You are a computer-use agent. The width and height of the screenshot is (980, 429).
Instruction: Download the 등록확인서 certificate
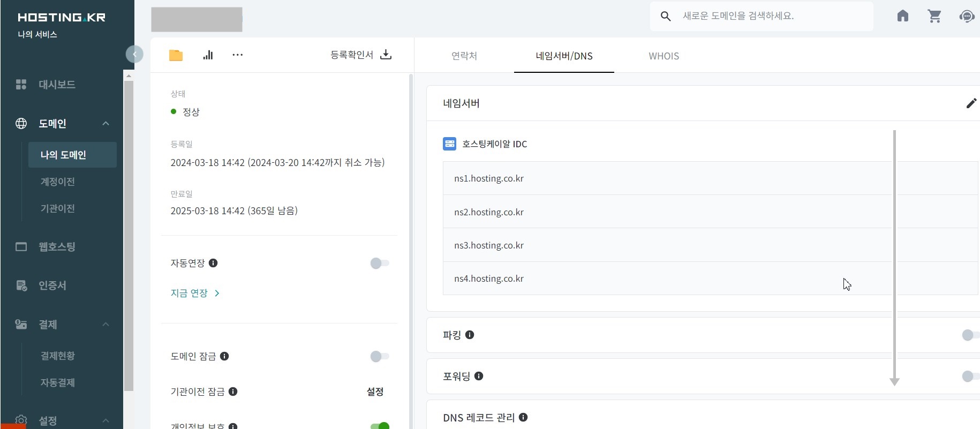pyautogui.click(x=361, y=55)
